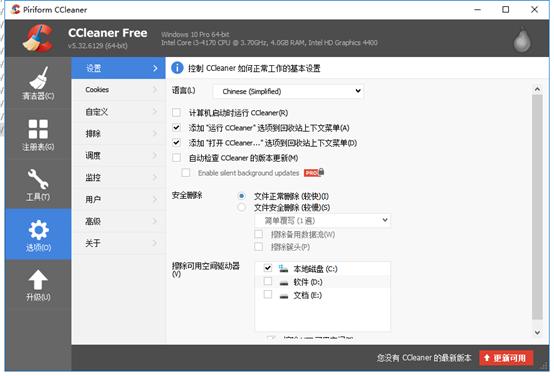Screen dimensions: 554x376
Task: Click the red update available button
Action: click(506, 358)
